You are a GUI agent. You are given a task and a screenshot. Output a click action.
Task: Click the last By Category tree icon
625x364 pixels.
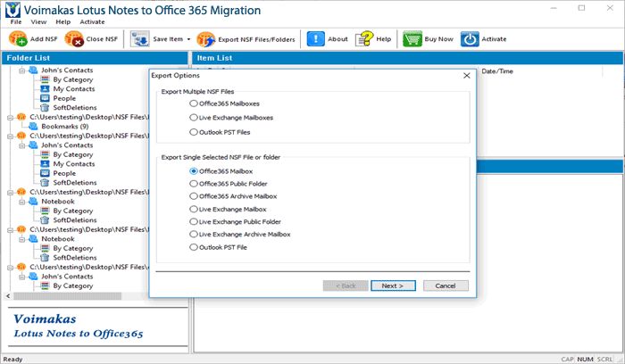(x=45, y=285)
